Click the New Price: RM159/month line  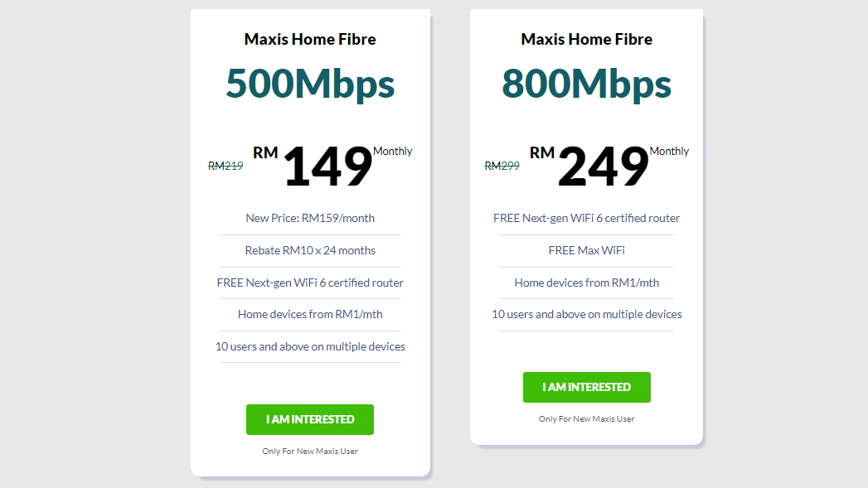(310, 218)
